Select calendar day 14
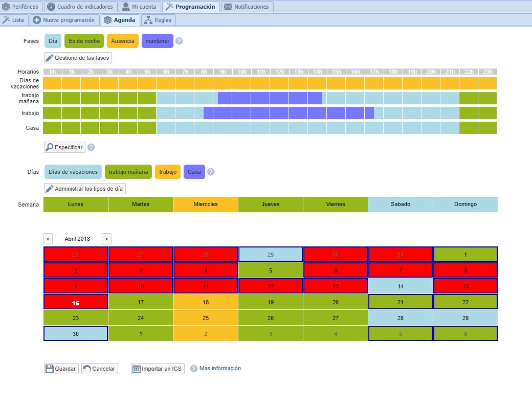 401,286
